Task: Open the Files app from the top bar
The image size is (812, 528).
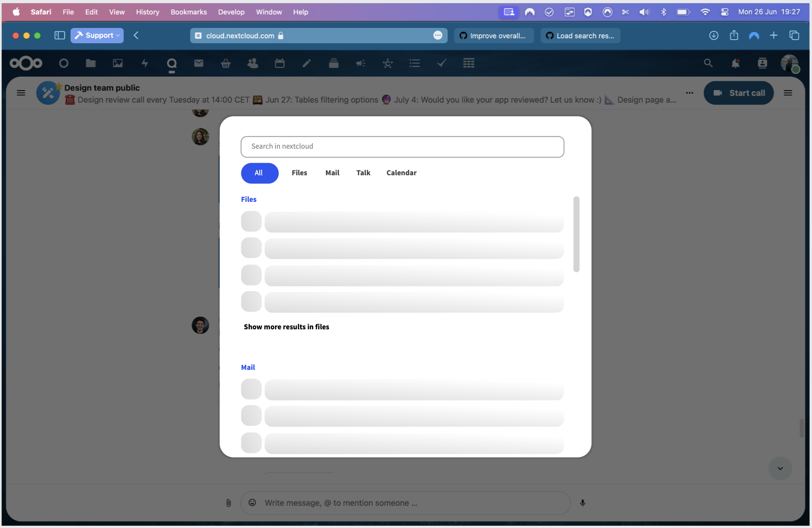Action: (x=90, y=63)
